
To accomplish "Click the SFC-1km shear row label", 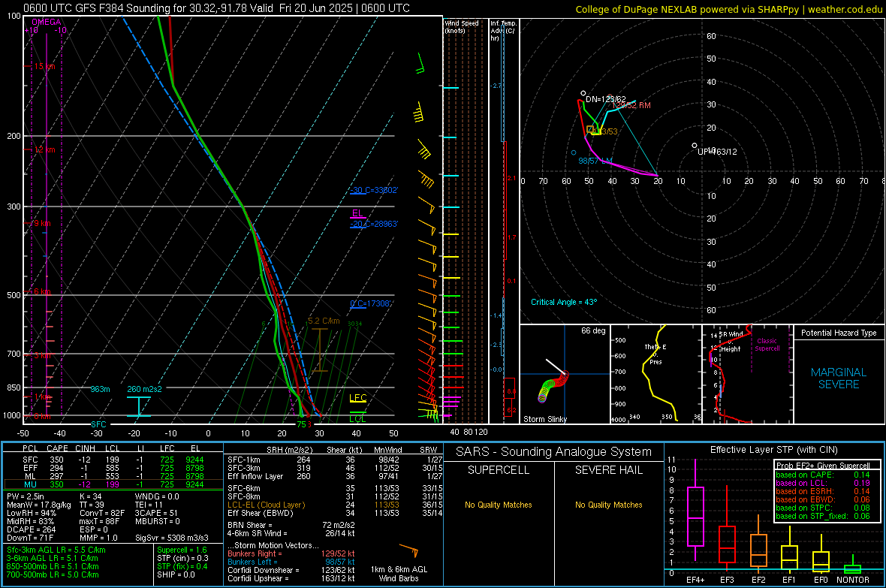I will tap(244, 460).
